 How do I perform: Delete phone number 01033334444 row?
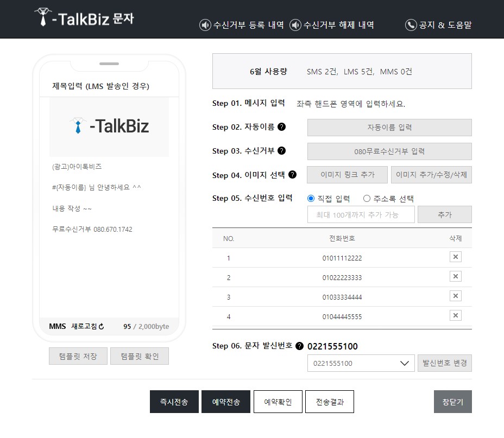tap(456, 296)
